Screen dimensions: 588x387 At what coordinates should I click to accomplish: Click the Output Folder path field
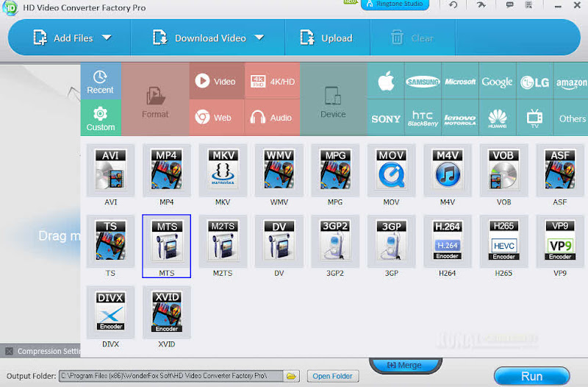[171, 376]
